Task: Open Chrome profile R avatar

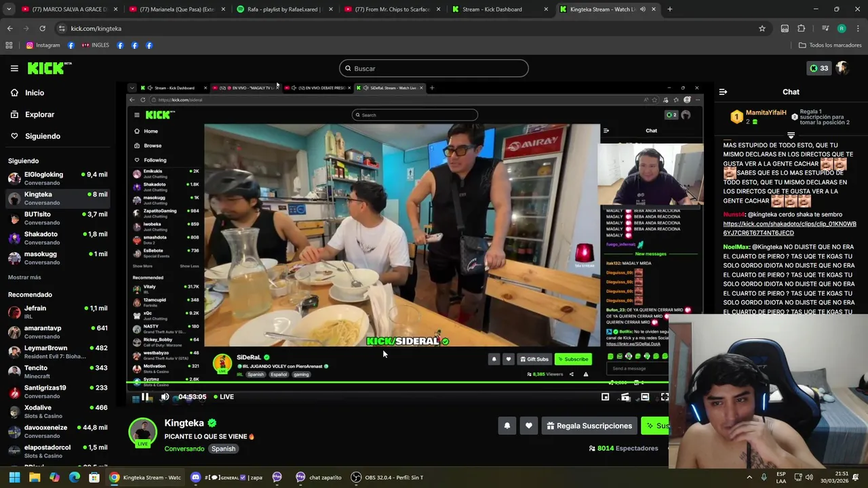Action: point(842,28)
